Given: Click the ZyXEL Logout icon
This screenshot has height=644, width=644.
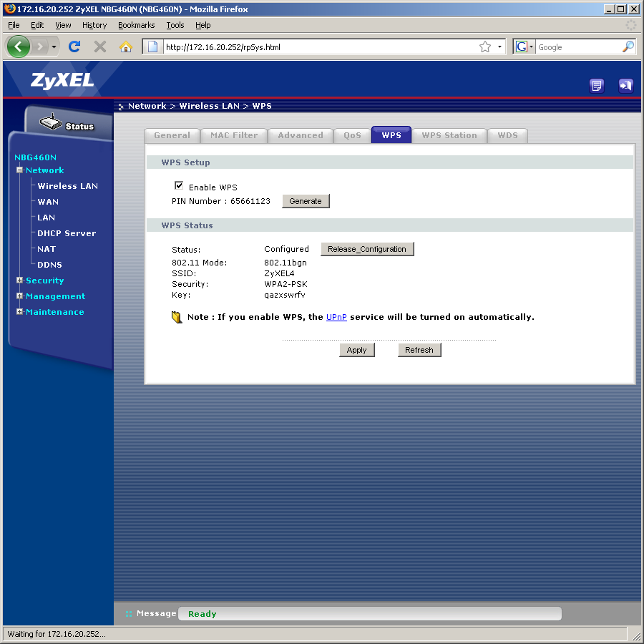Looking at the screenshot, I should click(x=625, y=85).
